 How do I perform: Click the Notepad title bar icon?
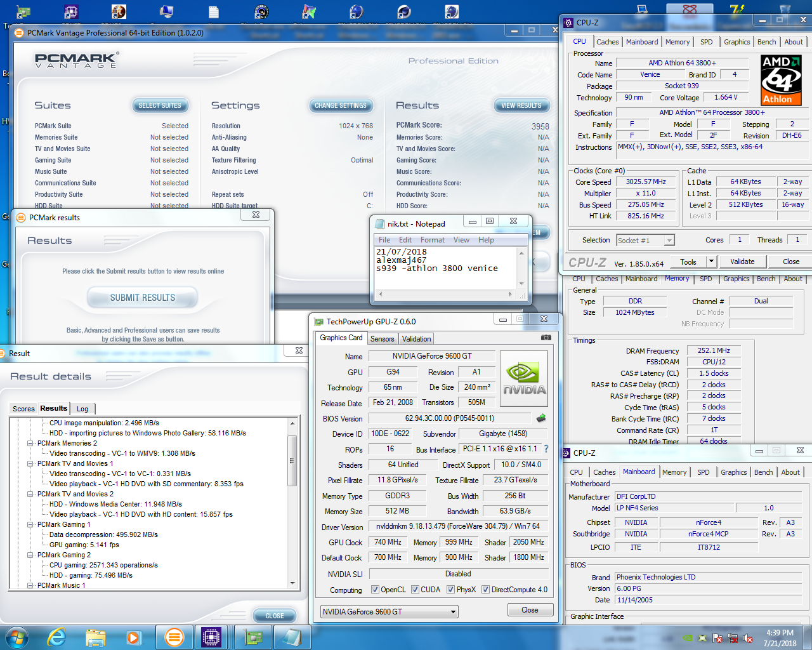pos(380,223)
